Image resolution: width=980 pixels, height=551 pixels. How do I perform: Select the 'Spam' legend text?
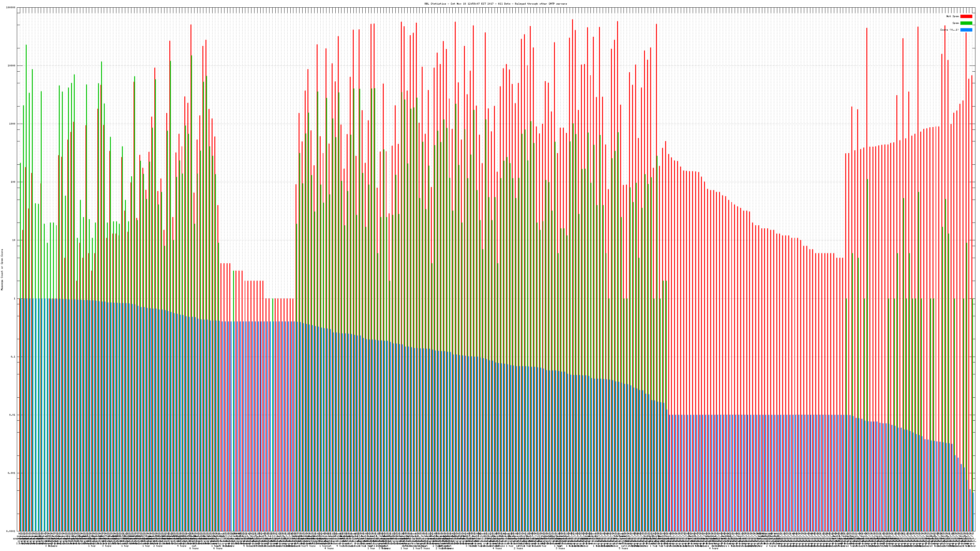pyautogui.click(x=956, y=23)
